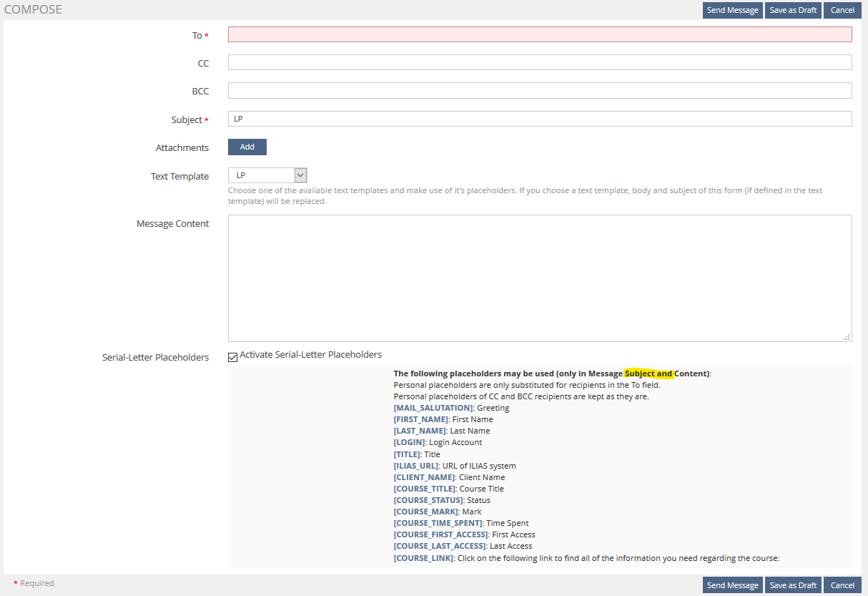Click into the To recipient field
The height and width of the screenshot is (596, 868).
539,34
